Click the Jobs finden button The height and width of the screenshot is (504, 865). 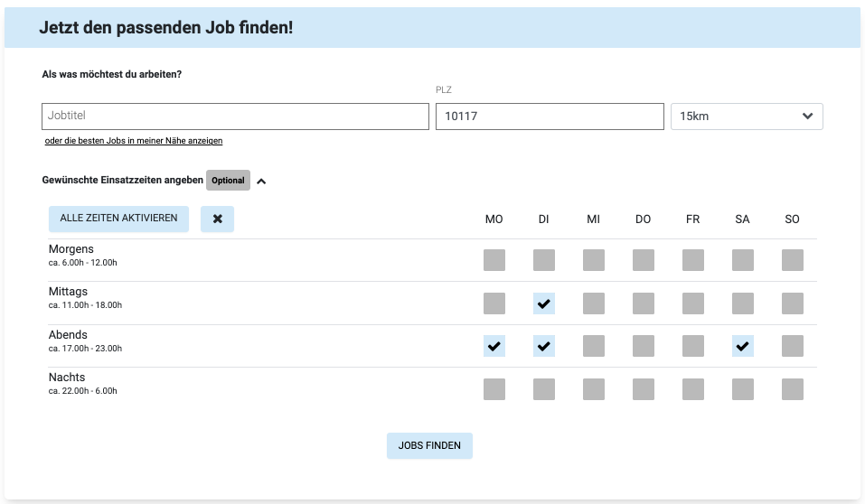pyautogui.click(x=429, y=445)
